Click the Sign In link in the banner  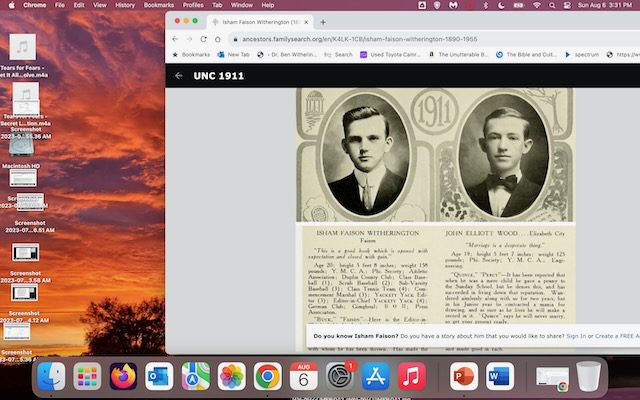pos(576,336)
